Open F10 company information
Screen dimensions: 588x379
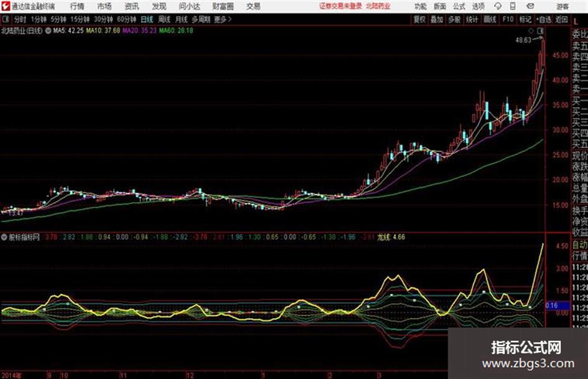[x=508, y=19]
